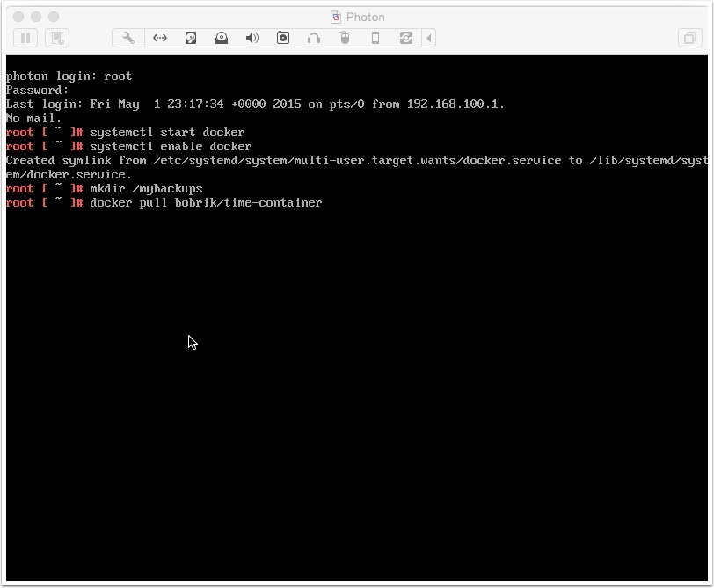
Task: Click the mobile phone device icon
Action: pyautogui.click(x=375, y=38)
